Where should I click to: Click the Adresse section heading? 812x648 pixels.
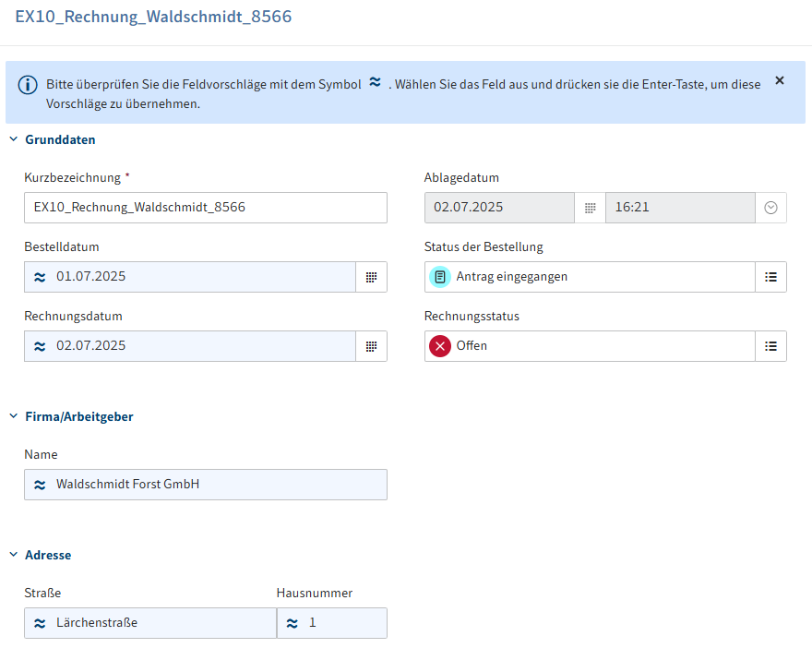(x=48, y=555)
